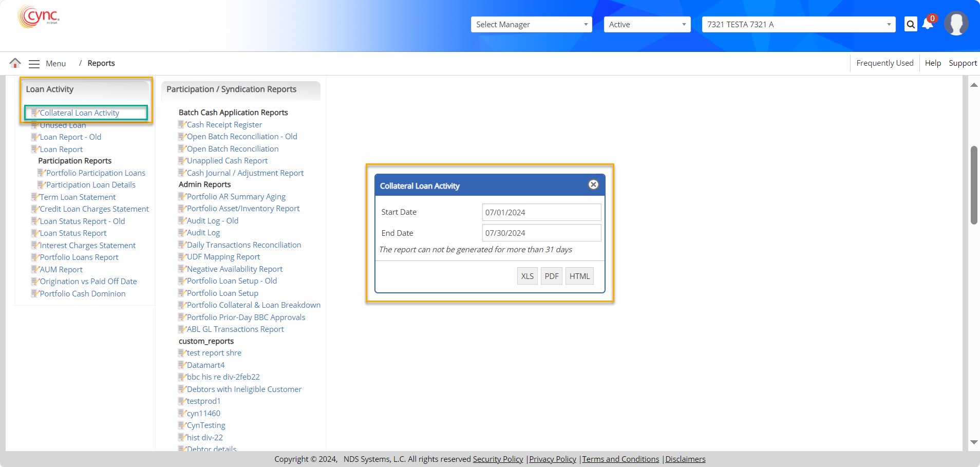
Task: Expand the Select Manager dropdown
Action: point(531,25)
